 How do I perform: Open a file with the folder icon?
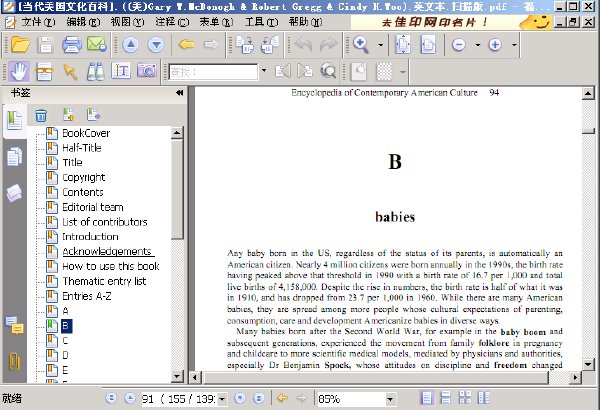tap(20, 45)
